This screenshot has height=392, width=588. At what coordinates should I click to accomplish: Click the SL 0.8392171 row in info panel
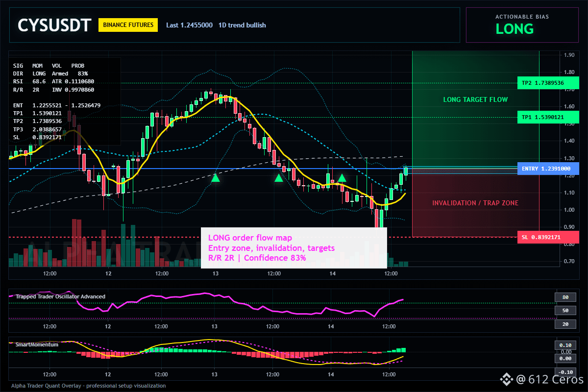click(x=37, y=137)
